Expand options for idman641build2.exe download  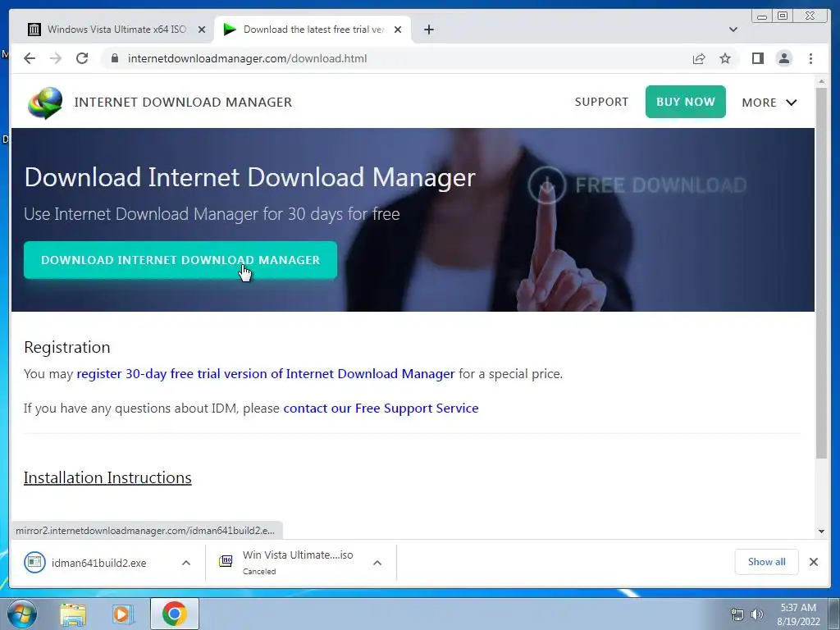coord(186,563)
